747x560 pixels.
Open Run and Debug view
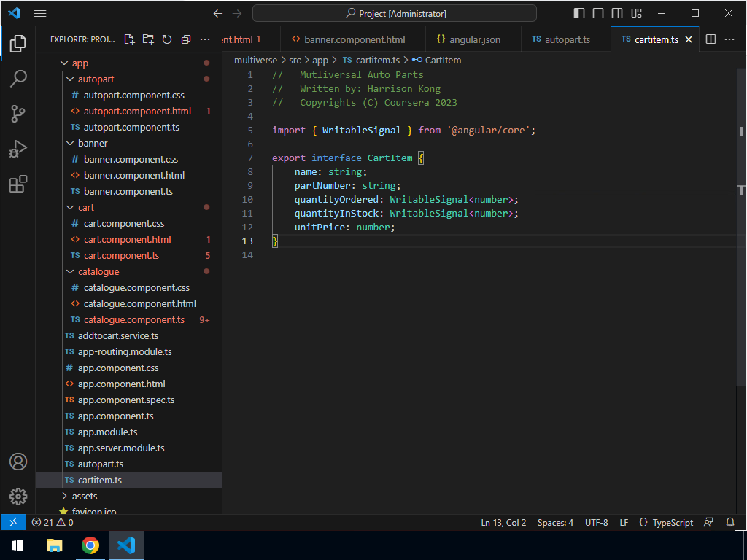(x=18, y=149)
